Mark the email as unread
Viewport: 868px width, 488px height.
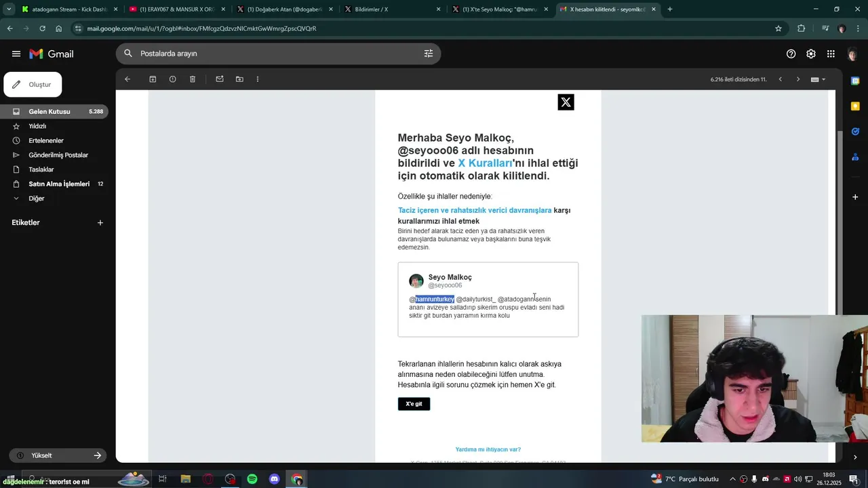tap(220, 79)
